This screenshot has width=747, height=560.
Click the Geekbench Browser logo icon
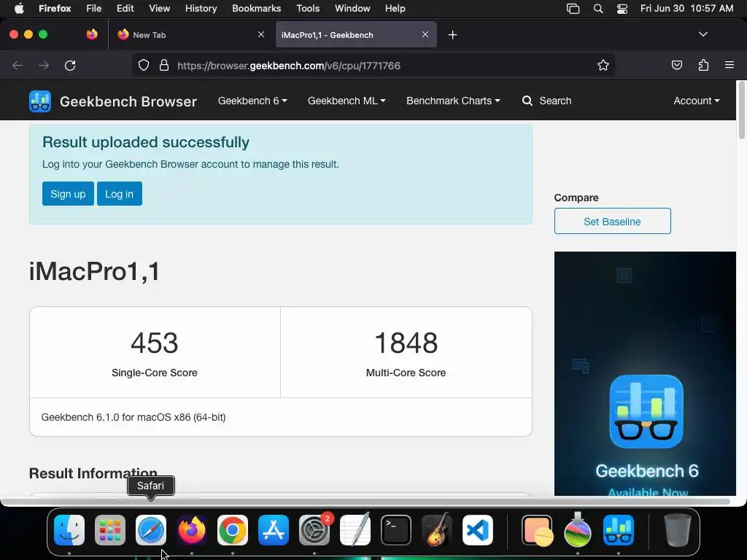pyautogui.click(x=40, y=101)
